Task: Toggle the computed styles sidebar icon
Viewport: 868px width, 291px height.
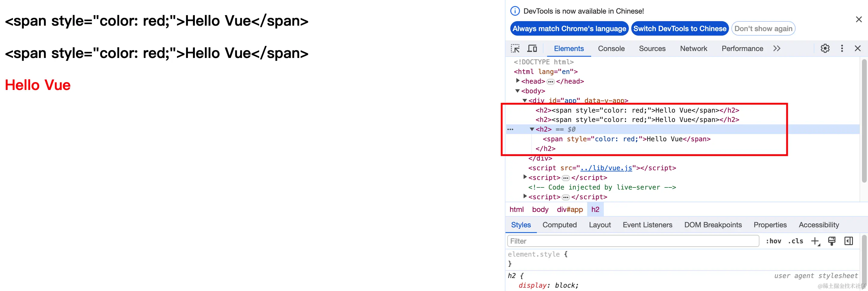Action: (848, 241)
